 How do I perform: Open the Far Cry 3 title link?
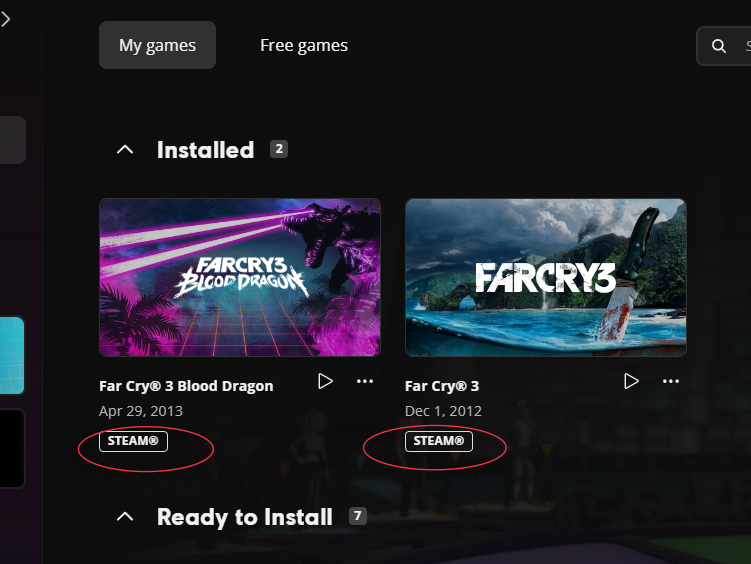442,386
